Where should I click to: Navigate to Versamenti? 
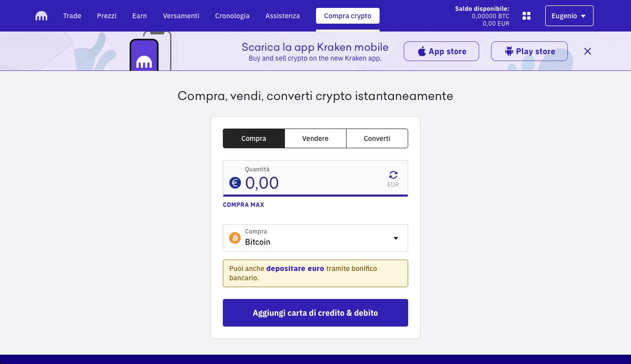coord(181,16)
